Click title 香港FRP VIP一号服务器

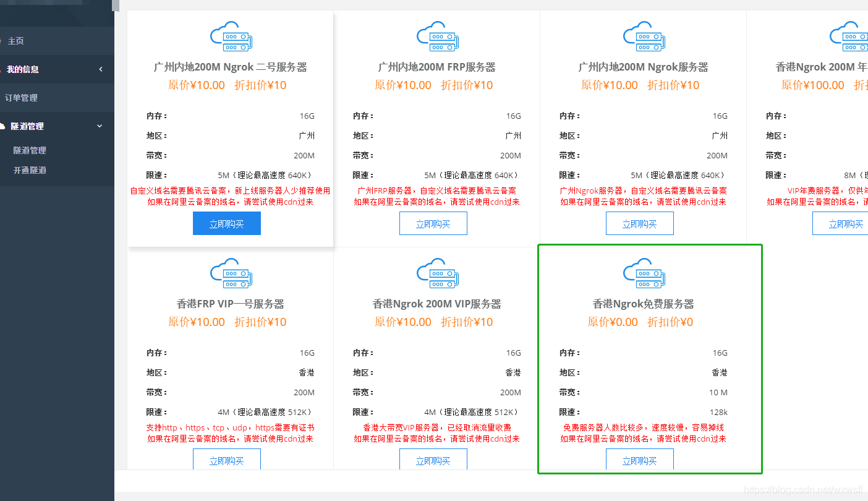(x=231, y=304)
